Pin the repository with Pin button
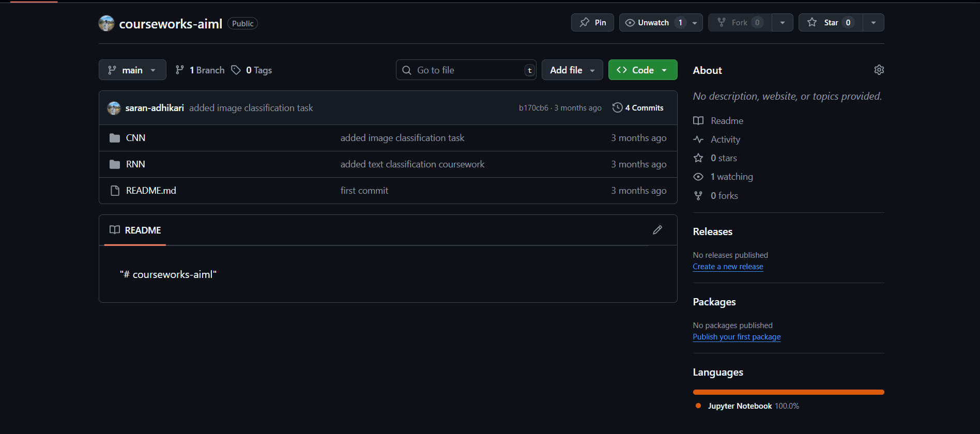 pyautogui.click(x=592, y=23)
